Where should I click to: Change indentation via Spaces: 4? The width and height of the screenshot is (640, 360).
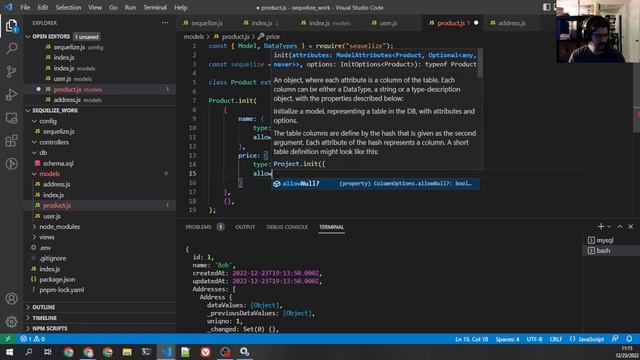[507, 339]
